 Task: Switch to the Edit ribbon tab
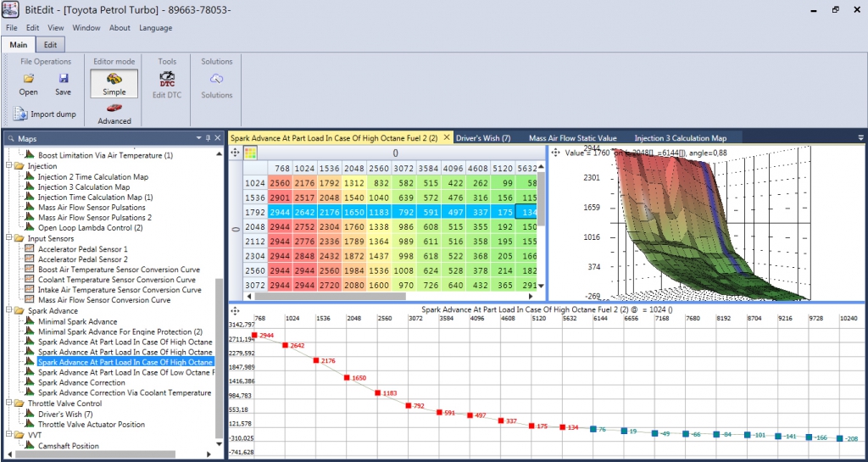pos(50,45)
